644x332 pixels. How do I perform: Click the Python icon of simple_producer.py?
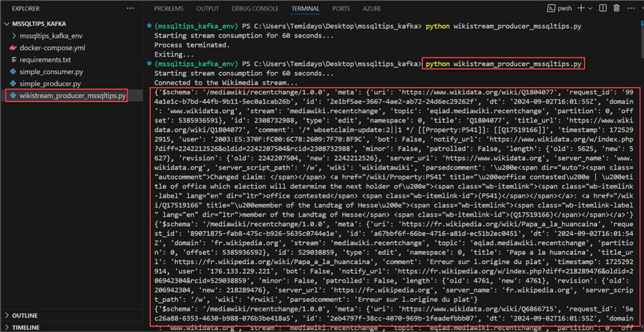click(13, 84)
